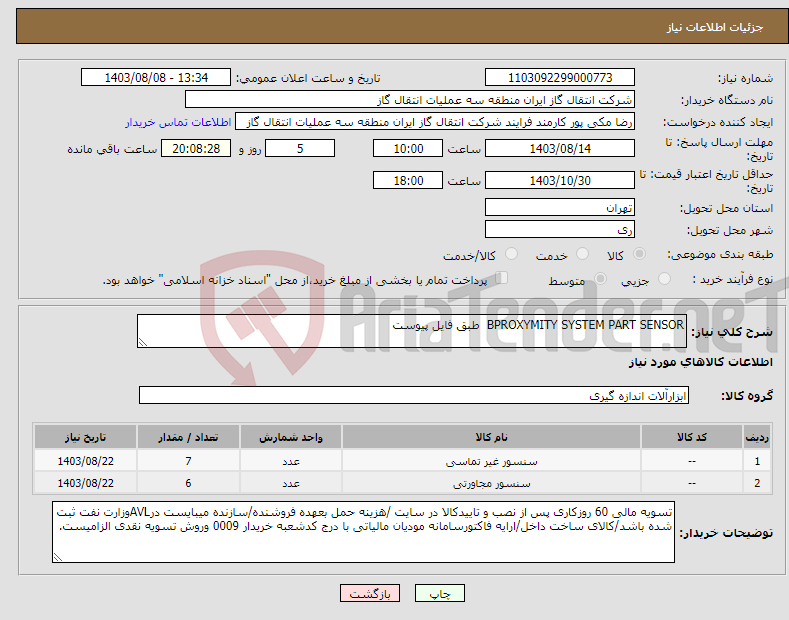
Task: Click the تعداد / مقدار column header
Action: click(x=188, y=437)
